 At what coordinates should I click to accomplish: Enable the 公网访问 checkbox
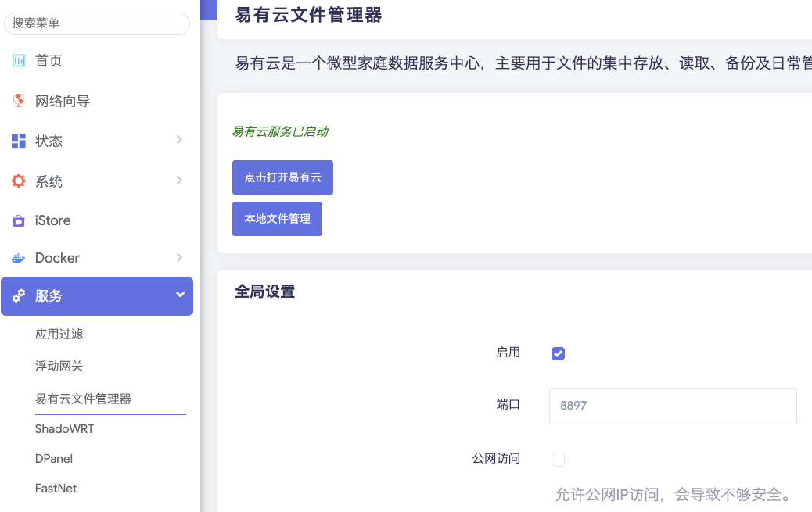(558, 460)
